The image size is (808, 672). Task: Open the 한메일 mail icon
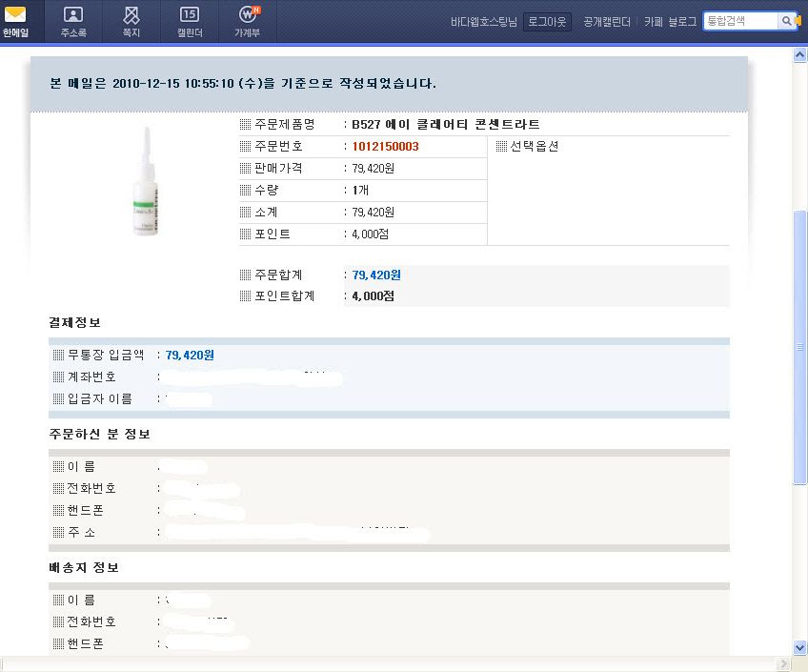click(x=15, y=20)
